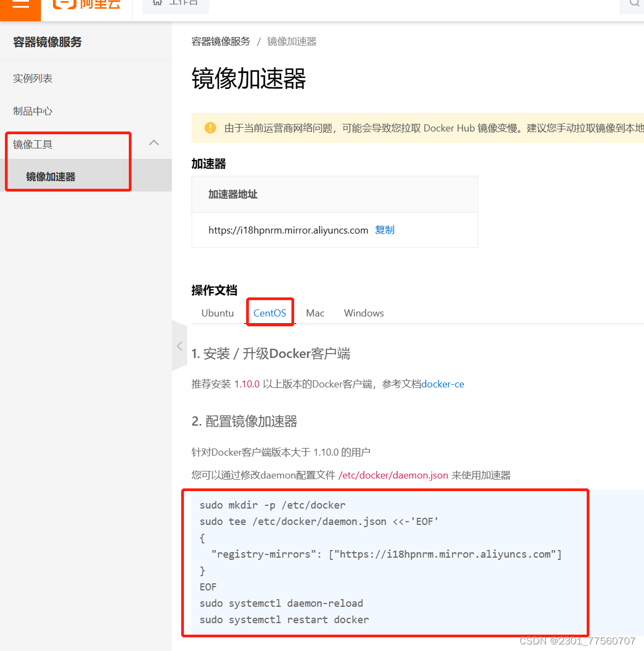Click the 1.10.0 version text in red

pos(247,384)
